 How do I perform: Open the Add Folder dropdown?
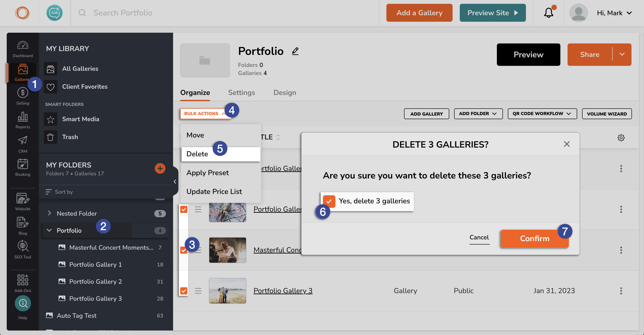478,114
